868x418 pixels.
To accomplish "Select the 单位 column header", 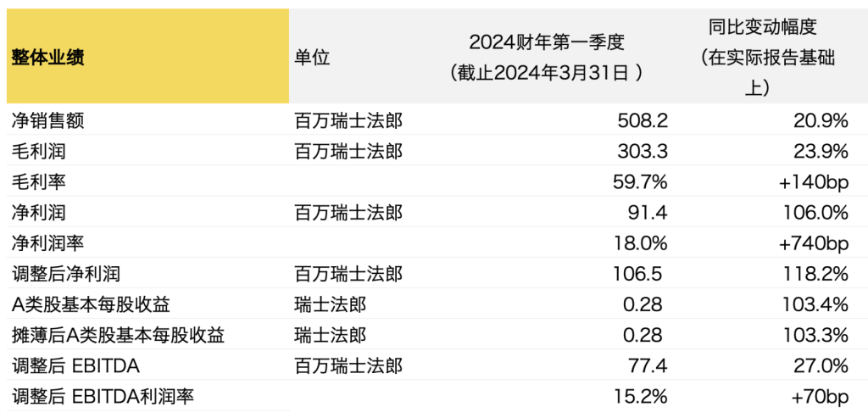I will click(x=312, y=58).
